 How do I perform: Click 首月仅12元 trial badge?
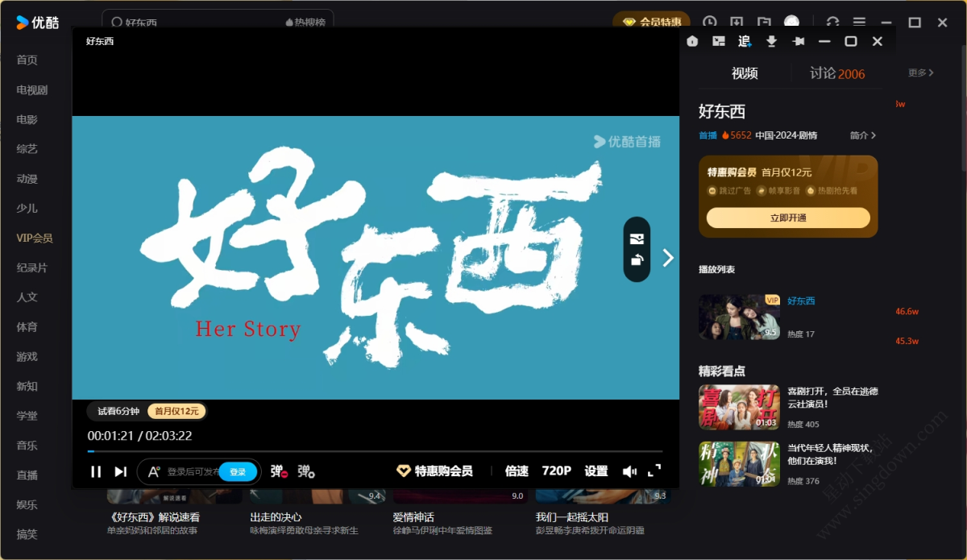[176, 411]
